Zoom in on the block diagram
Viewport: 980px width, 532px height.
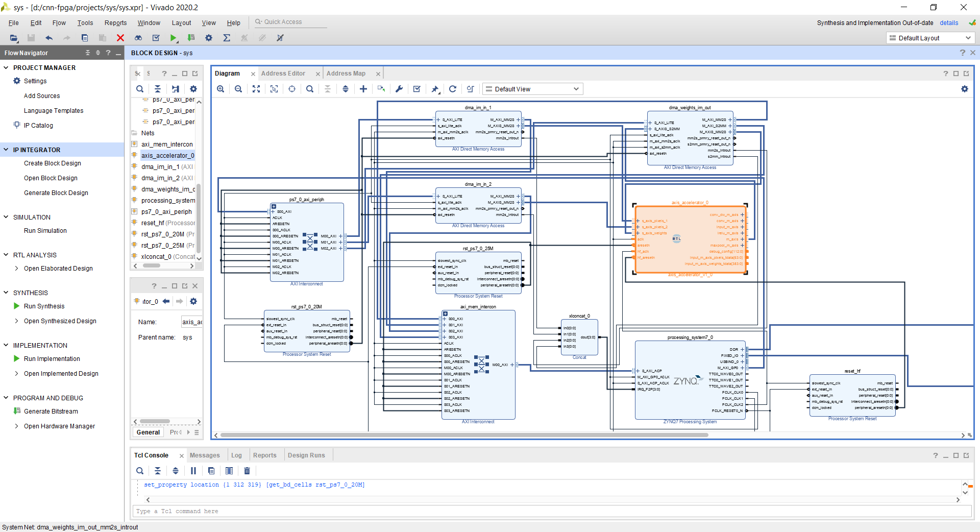(220, 89)
